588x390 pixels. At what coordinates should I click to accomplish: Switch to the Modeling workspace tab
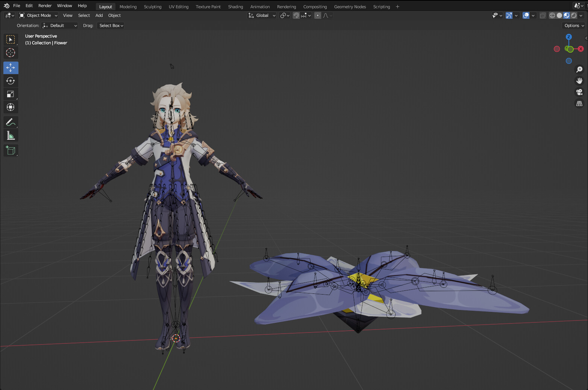pos(128,7)
